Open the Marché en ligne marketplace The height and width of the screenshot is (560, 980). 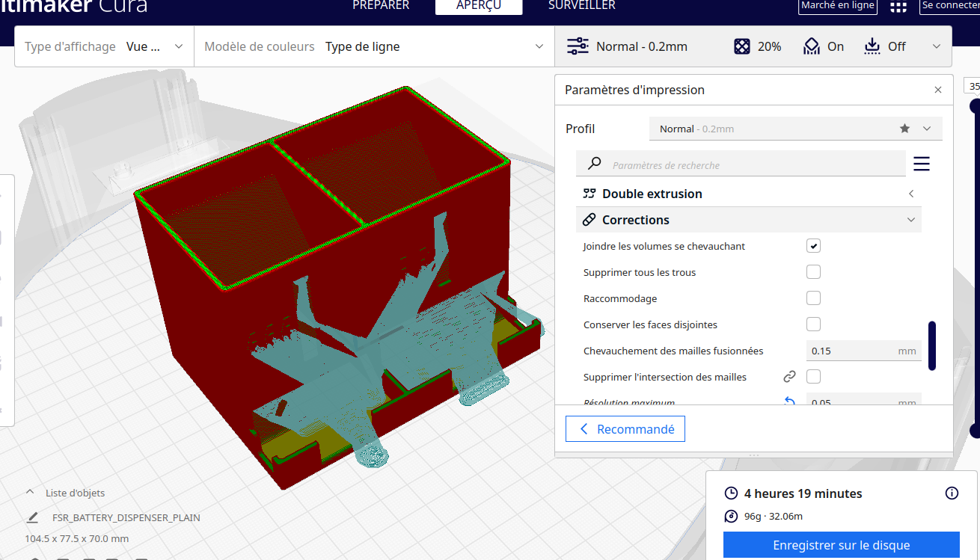[x=837, y=6]
